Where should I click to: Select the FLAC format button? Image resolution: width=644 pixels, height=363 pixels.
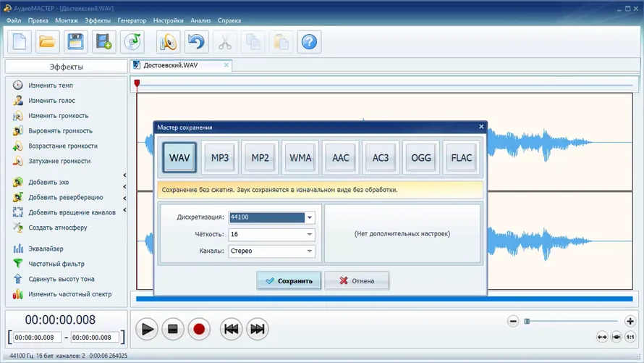point(461,157)
